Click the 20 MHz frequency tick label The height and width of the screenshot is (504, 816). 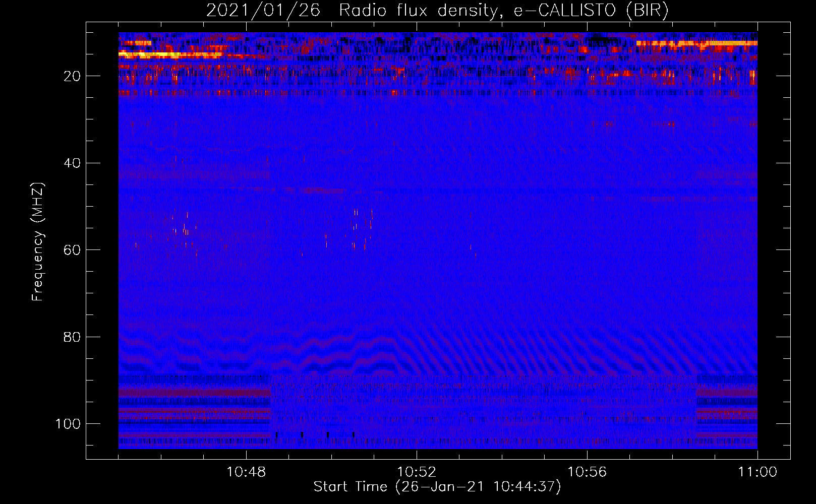[x=72, y=76]
